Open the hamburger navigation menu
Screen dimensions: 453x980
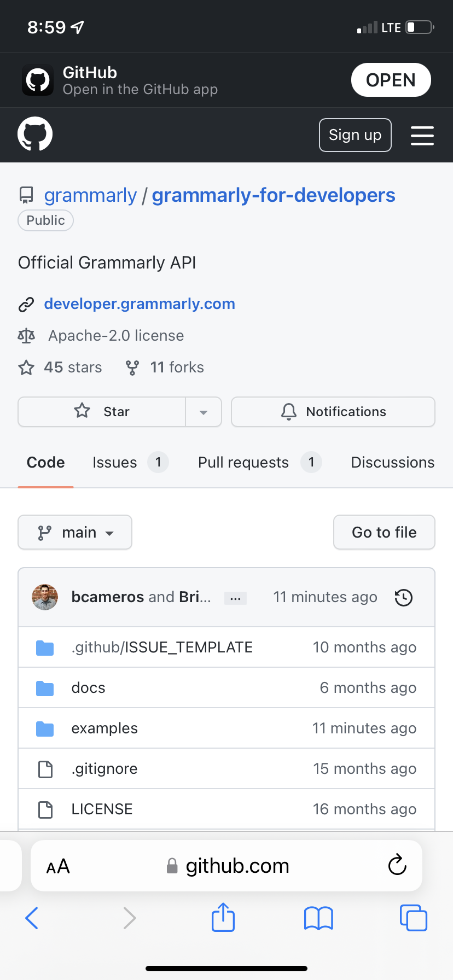[x=422, y=136]
